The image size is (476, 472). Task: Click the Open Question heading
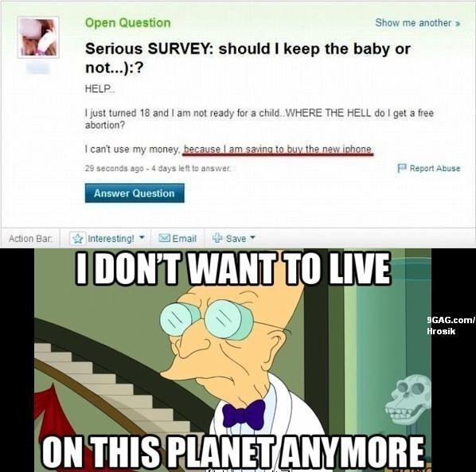point(128,23)
